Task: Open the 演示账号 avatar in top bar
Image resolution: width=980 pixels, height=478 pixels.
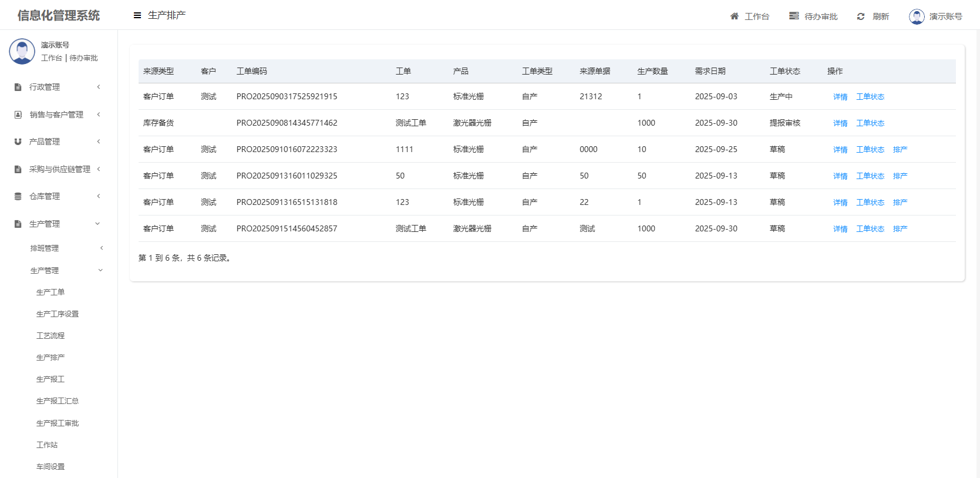Action: click(x=917, y=16)
